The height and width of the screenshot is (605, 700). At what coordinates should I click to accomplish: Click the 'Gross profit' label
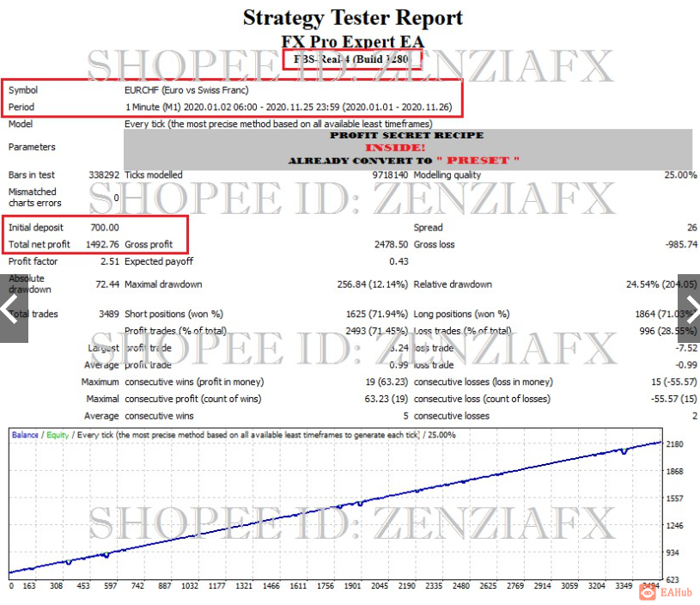pos(149,244)
